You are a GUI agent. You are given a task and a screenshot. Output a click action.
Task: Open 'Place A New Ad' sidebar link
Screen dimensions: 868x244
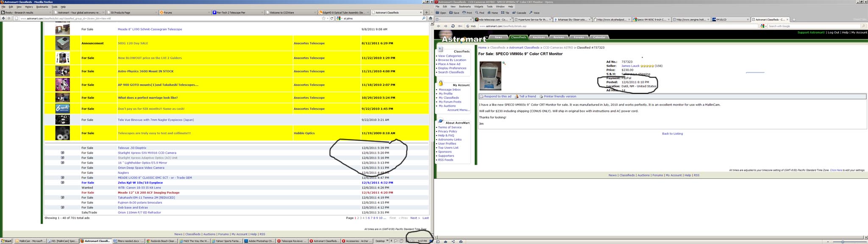click(449, 64)
